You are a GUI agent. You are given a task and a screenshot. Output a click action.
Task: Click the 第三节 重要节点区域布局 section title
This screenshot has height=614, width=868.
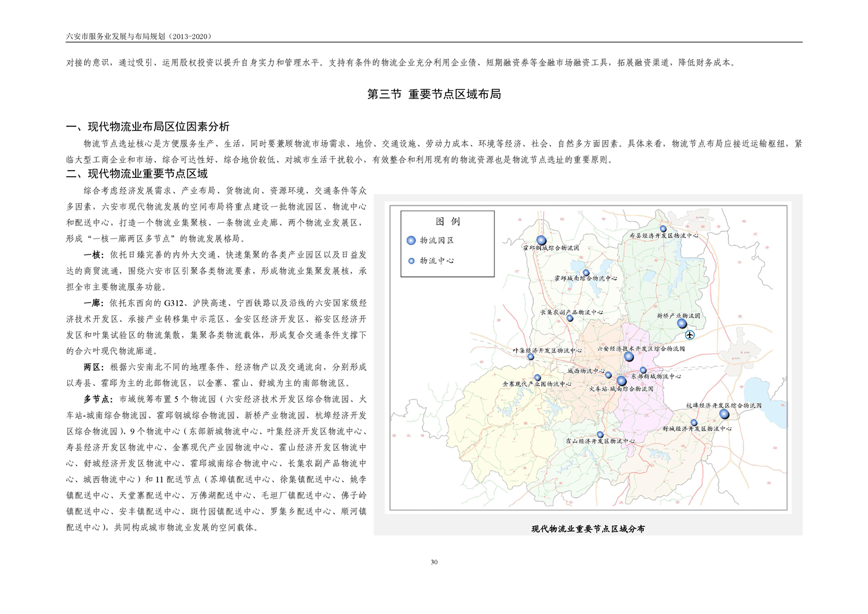point(434,94)
